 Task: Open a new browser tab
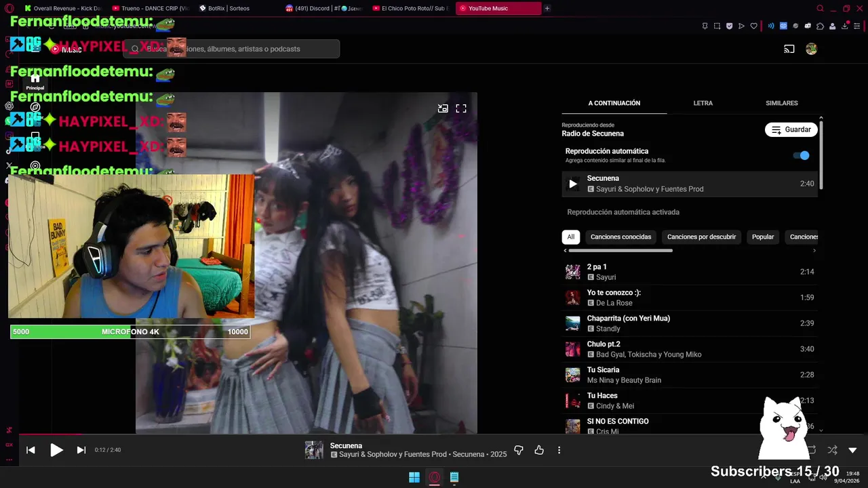[547, 8]
